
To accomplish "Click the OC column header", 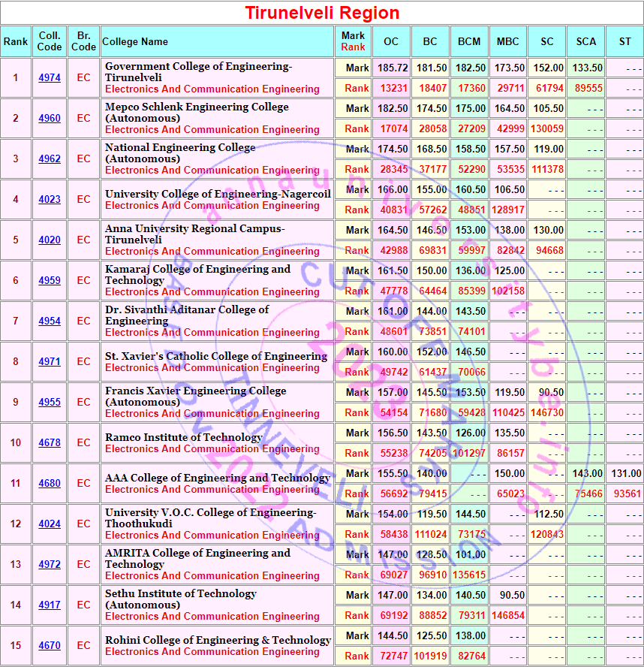I will tap(391, 42).
